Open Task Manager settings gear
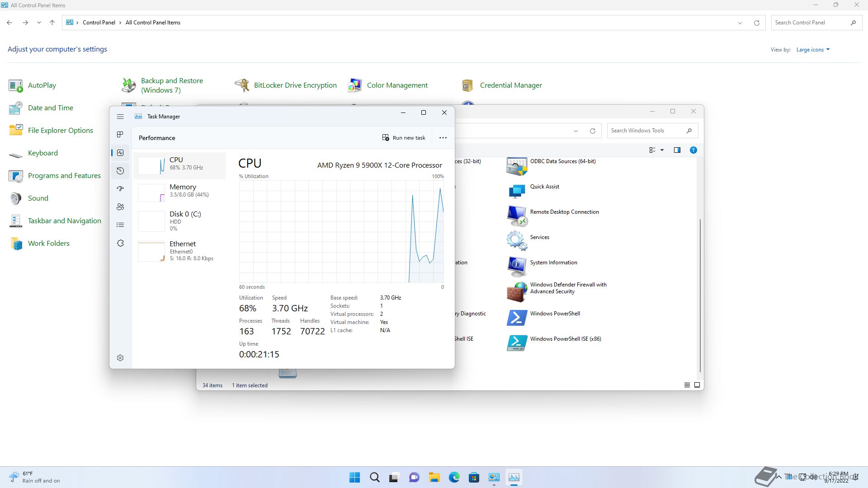 click(120, 358)
